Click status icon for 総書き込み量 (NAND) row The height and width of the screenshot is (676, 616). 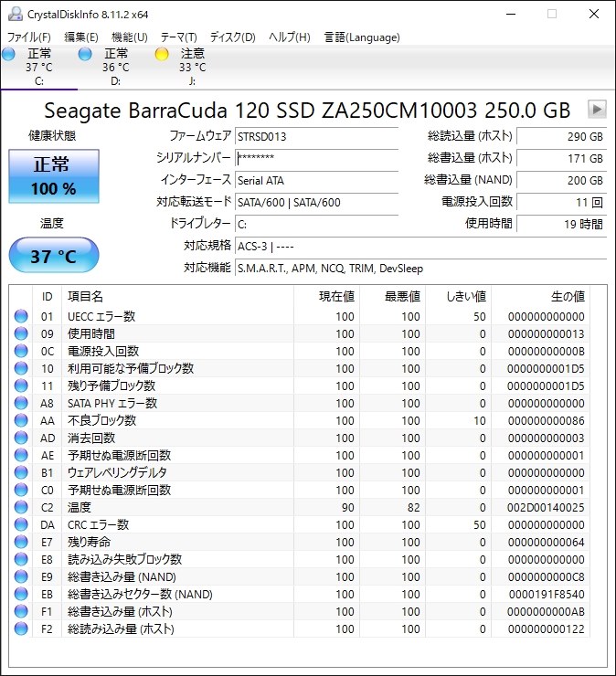[21, 576]
